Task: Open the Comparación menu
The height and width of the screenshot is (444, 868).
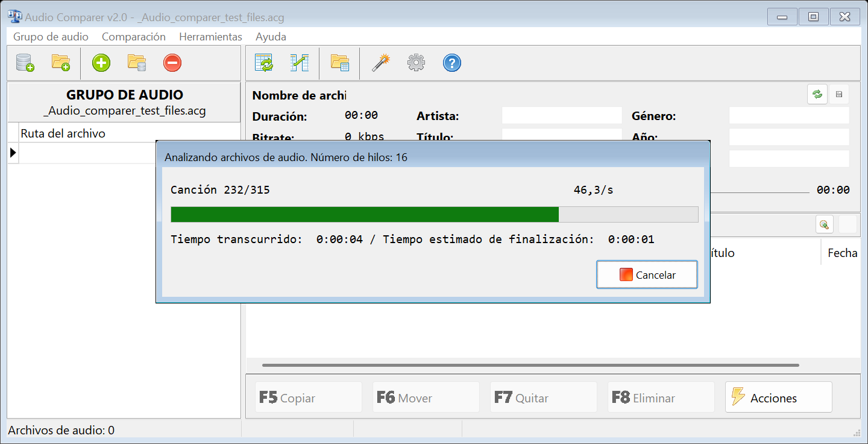Action: (x=134, y=37)
